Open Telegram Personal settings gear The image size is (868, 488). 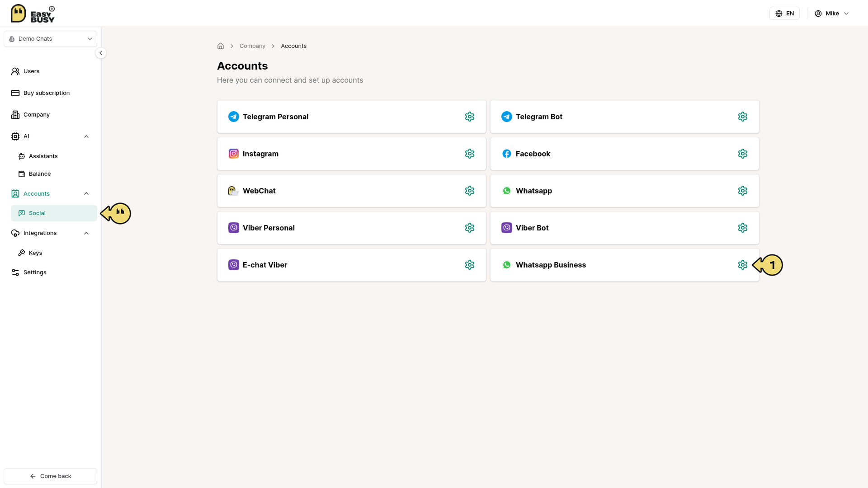click(470, 117)
